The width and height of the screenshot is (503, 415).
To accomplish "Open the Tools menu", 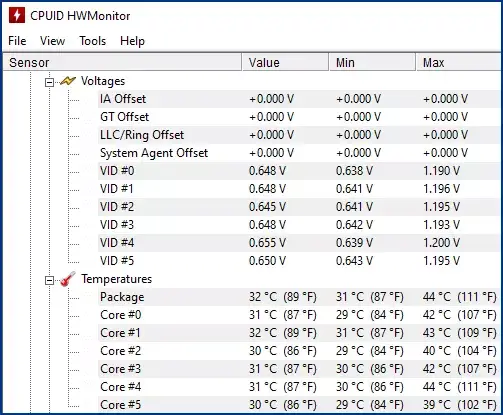I will [x=93, y=41].
